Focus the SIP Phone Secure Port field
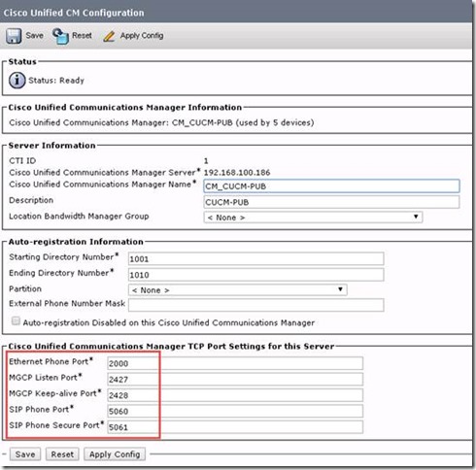Image resolution: width=476 pixels, height=470 pixels. coord(235,427)
